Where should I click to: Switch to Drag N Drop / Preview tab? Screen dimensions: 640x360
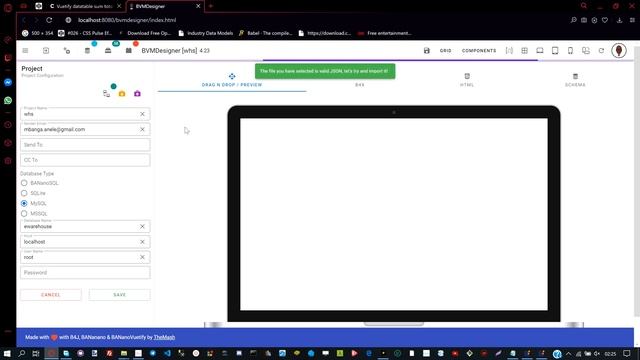pos(232,80)
